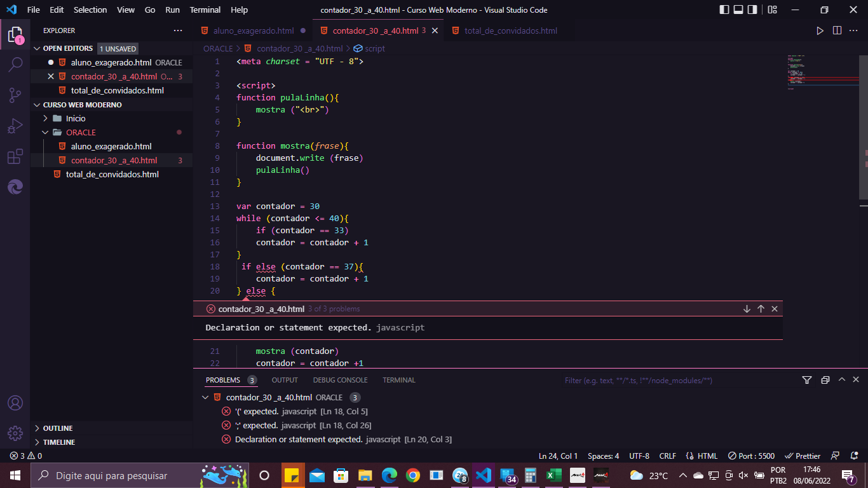868x488 pixels.
Task: Click the problems filter input field
Action: [677, 380]
